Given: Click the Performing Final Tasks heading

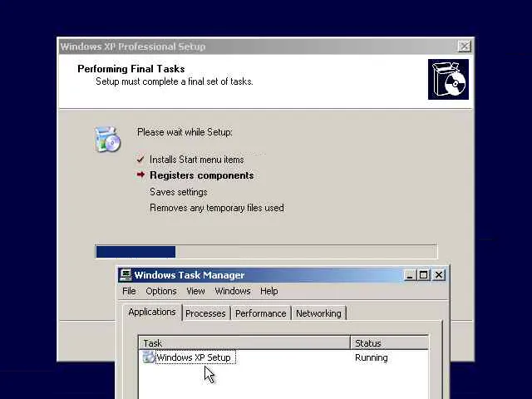Looking at the screenshot, I should click(131, 69).
